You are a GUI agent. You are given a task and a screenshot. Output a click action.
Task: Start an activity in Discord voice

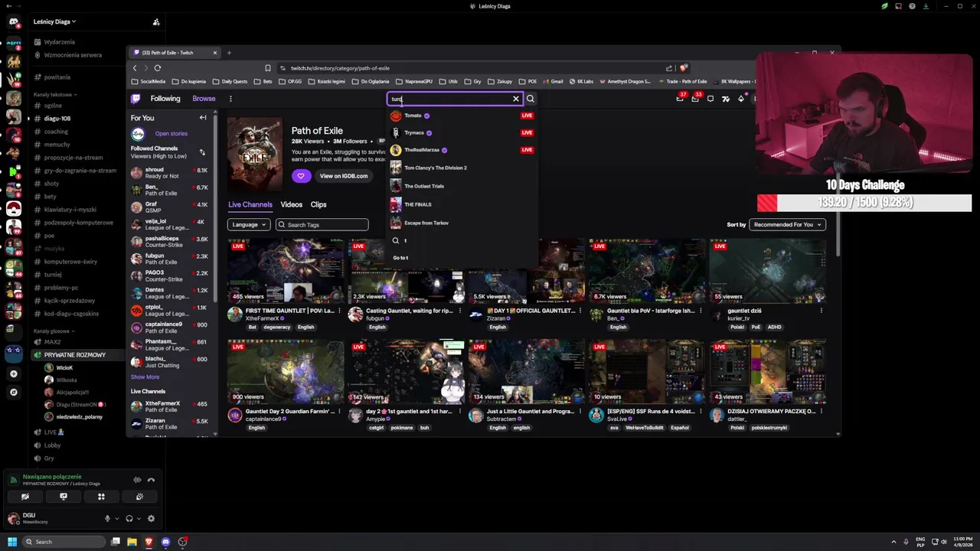(101, 497)
